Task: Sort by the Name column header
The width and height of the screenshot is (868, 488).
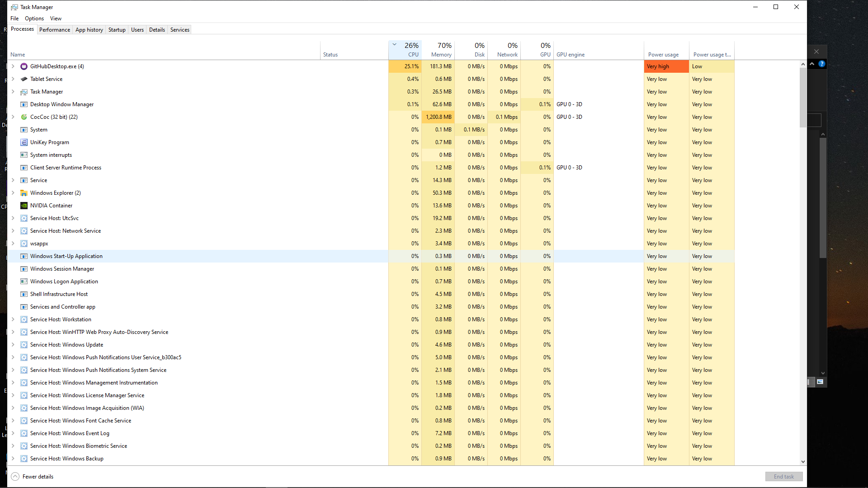Action: [x=164, y=50]
